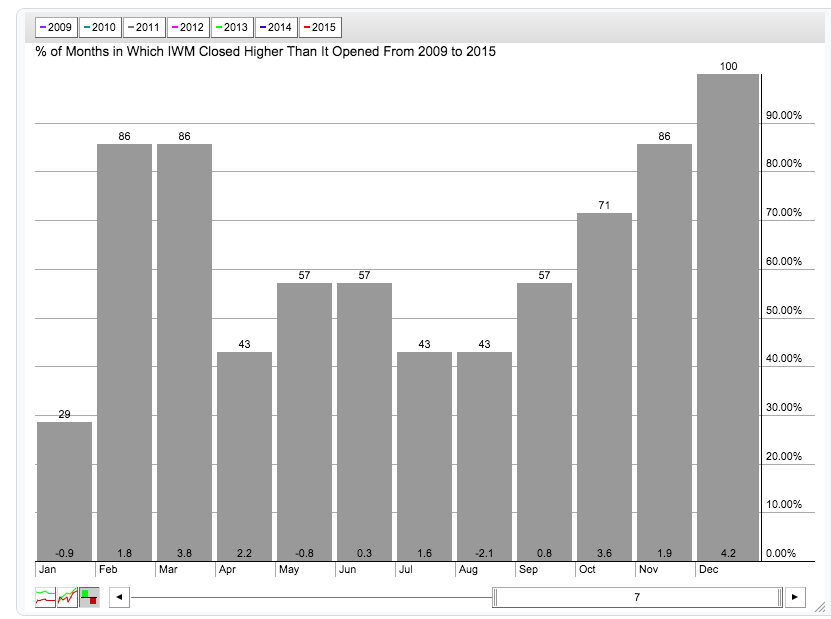Click the -2.1 average value in August bar
This screenshot has height=619, width=831.
click(x=484, y=553)
